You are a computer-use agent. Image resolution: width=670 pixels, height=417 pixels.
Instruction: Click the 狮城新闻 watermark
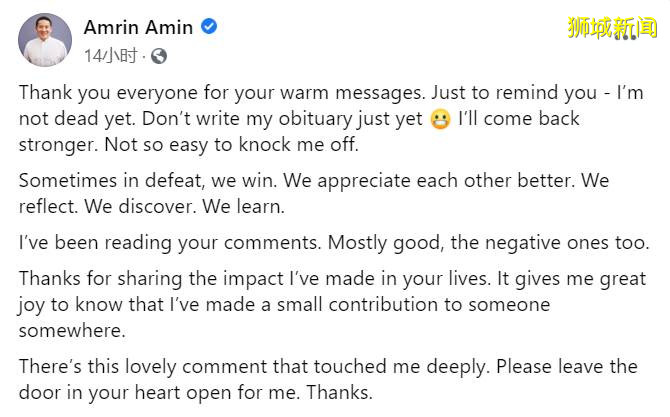[x=612, y=28]
